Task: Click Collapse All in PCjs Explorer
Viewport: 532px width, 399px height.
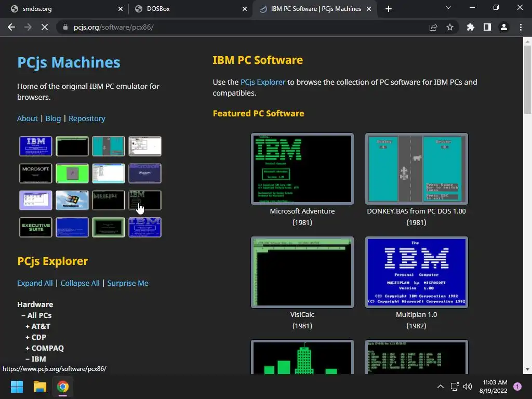Action: (80, 283)
